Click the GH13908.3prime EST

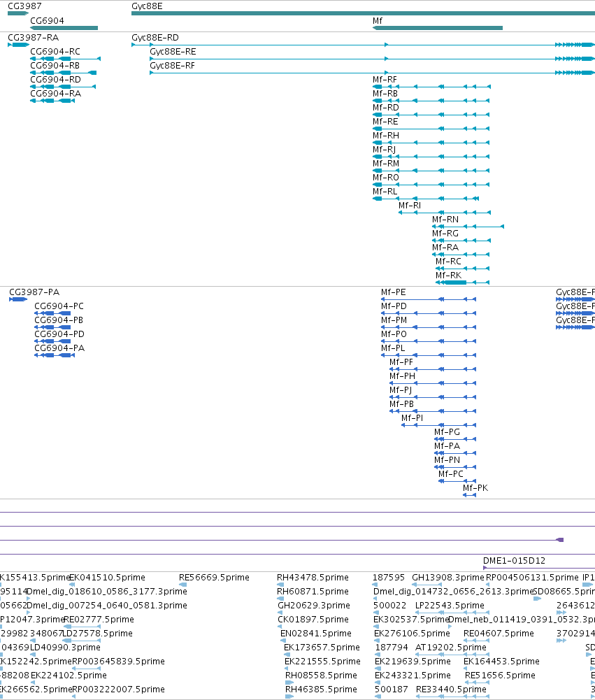(426, 585)
